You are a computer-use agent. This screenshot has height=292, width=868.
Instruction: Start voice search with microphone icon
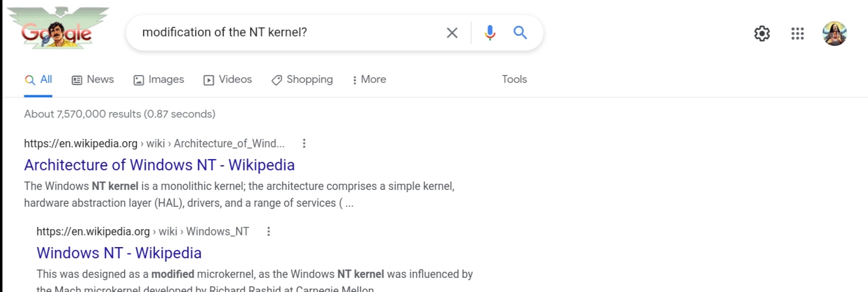click(490, 33)
